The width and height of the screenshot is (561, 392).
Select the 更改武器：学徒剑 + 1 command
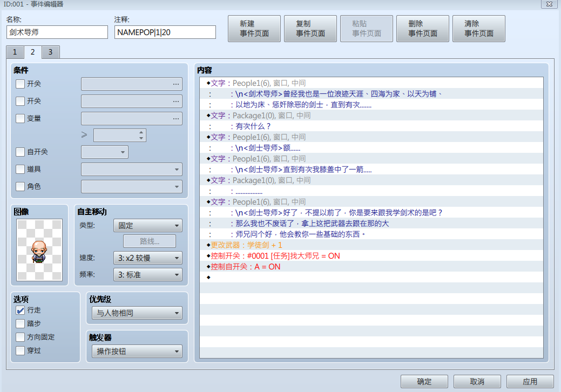click(x=371, y=245)
